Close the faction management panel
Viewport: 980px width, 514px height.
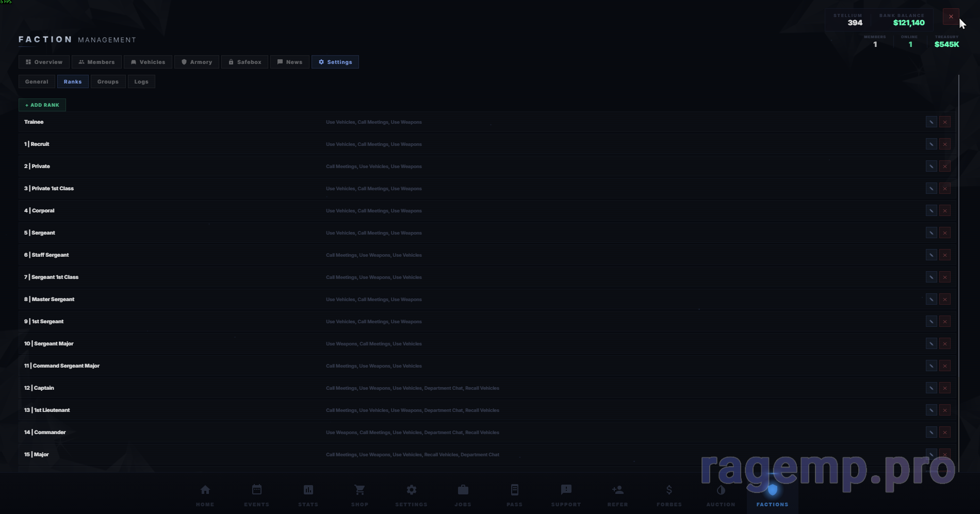tap(951, 16)
